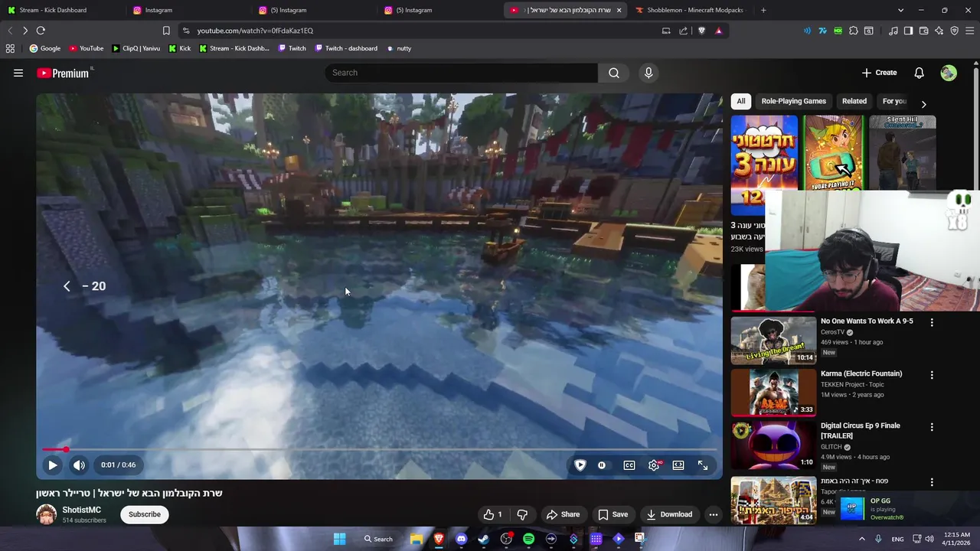Play the YouTube video
Image resolution: width=980 pixels, height=551 pixels.
pyautogui.click(x=52, y=465)
